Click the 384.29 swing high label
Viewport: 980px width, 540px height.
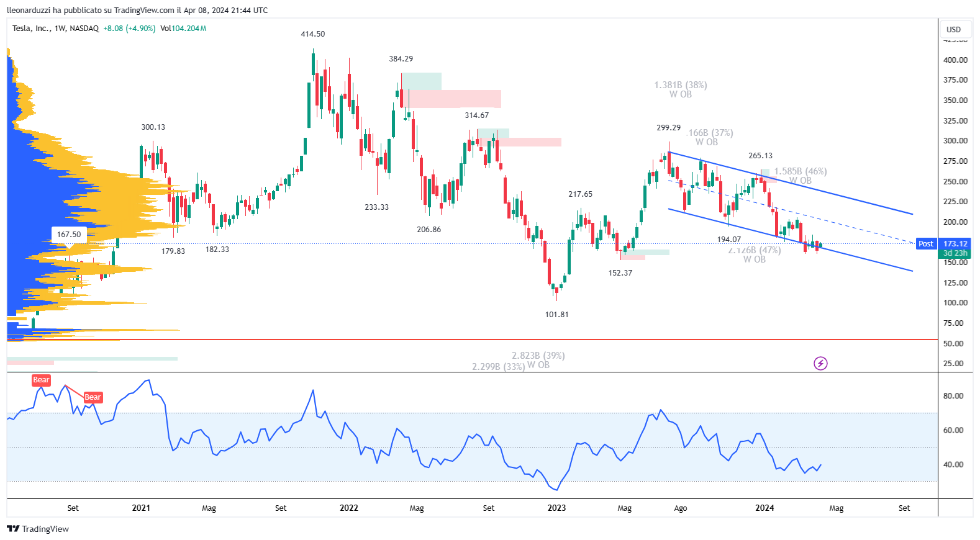click(401, 59)
